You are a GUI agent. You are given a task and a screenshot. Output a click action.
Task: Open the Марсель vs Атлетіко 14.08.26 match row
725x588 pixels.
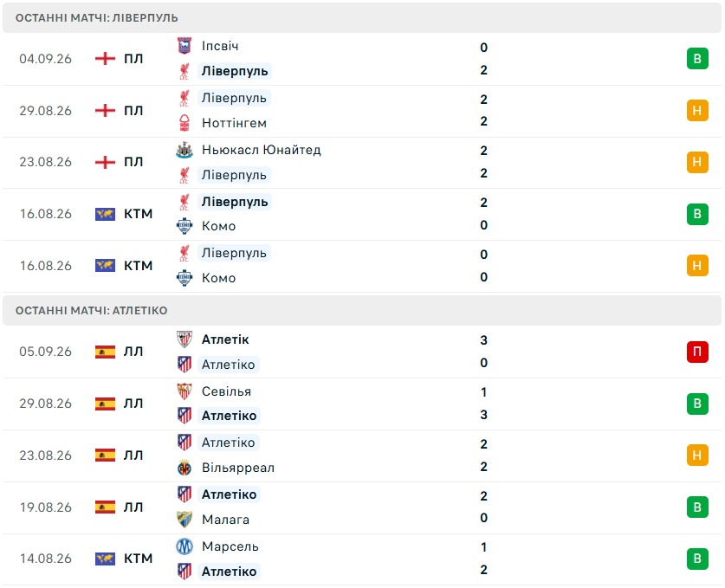click(362, 559)
